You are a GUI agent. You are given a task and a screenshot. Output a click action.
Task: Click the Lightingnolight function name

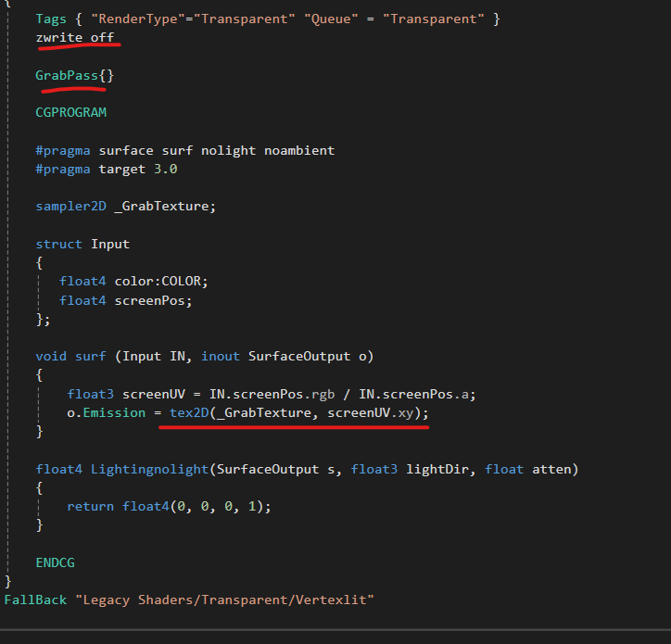pyautogui.click(x=149, y=470)
